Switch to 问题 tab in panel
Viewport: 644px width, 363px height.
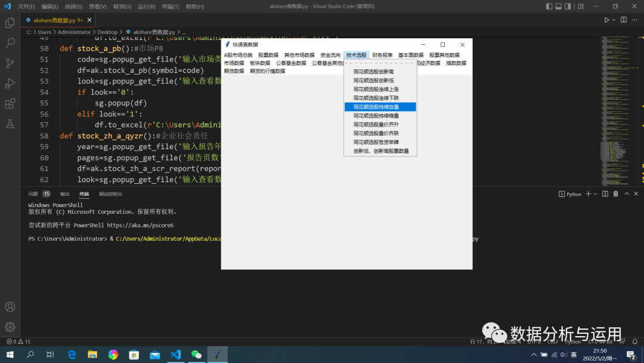pos(33,194)
